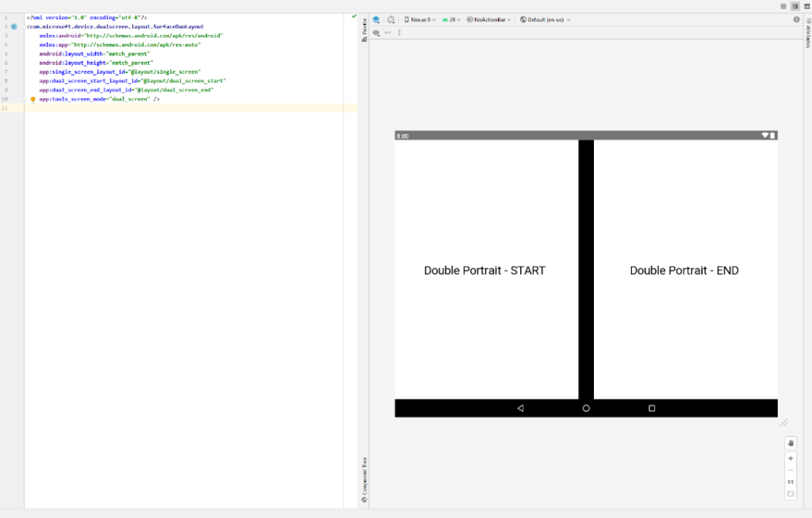This screenshot has width=812, height=518.
Task: Select the Pan tool hand icon
Action: (791, 443)
